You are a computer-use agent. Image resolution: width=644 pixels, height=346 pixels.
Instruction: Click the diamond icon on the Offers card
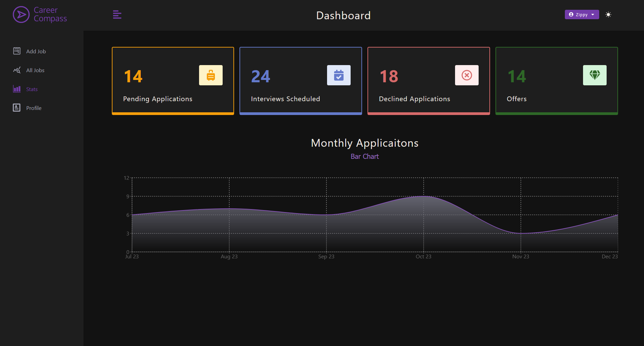[594, 75]
